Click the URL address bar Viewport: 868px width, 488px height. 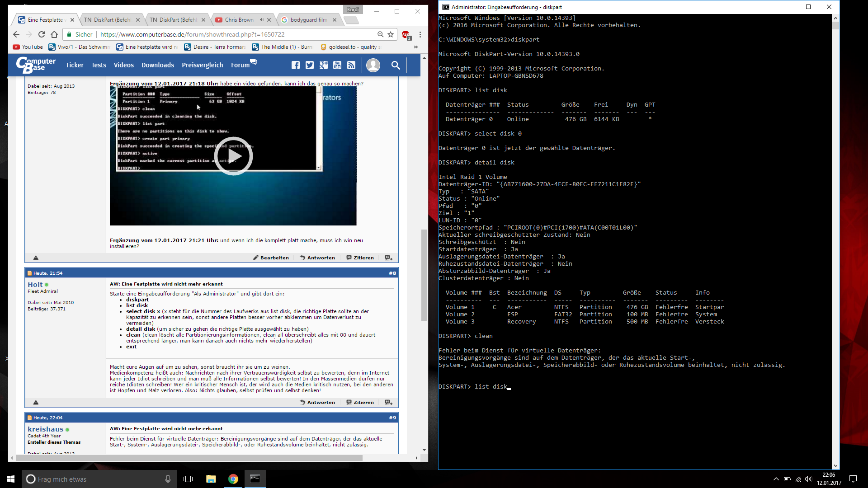[235, 34]
